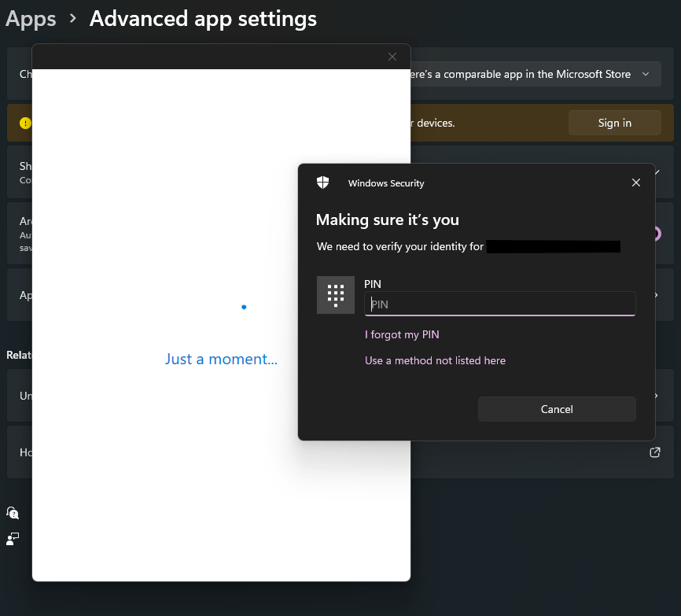Dismiss the Windows Security dialog with its X
The image size is (681, 616).
click(636, 182)
